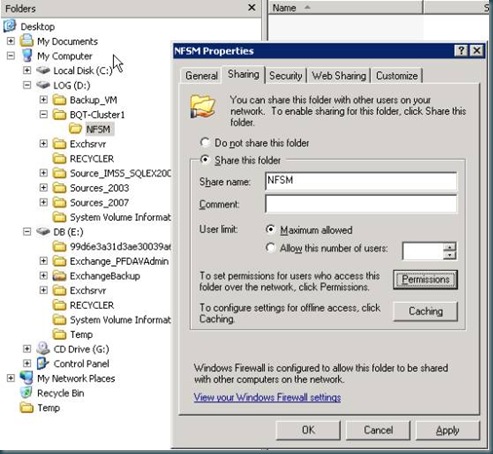The height and width of the screenshot is (454, 493).
Task: Collapse the DB (E:) drive node
Action: (27, 231)
